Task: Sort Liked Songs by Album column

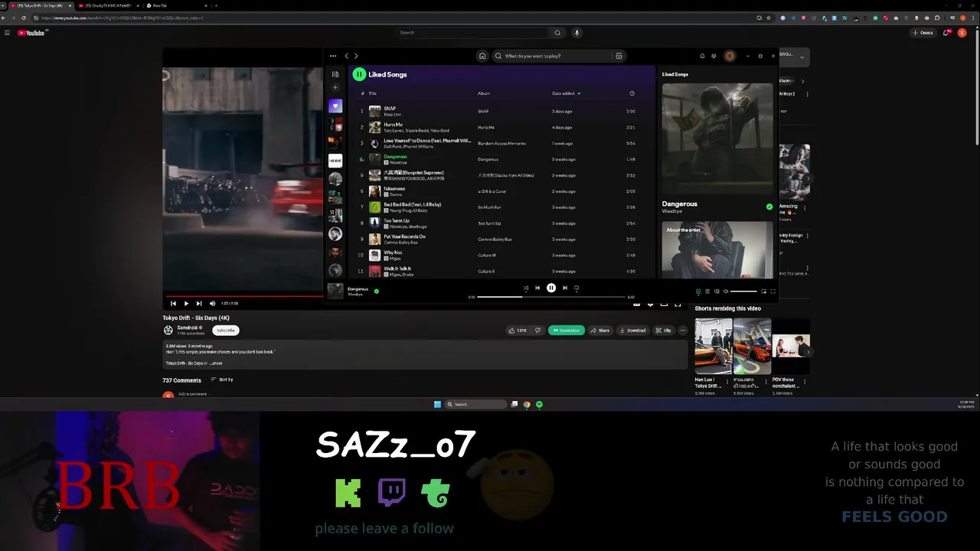Action: tap(483, 93)
